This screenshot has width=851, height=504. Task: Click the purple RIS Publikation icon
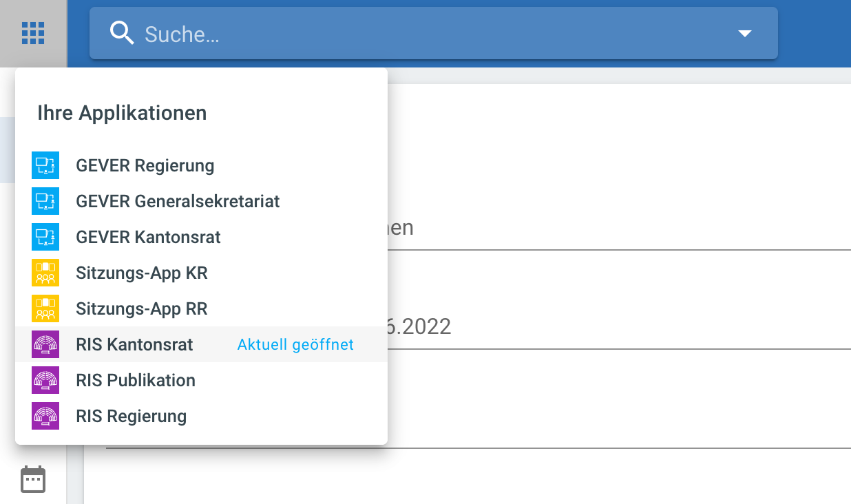pyautogui.click(x=45, y=380)
